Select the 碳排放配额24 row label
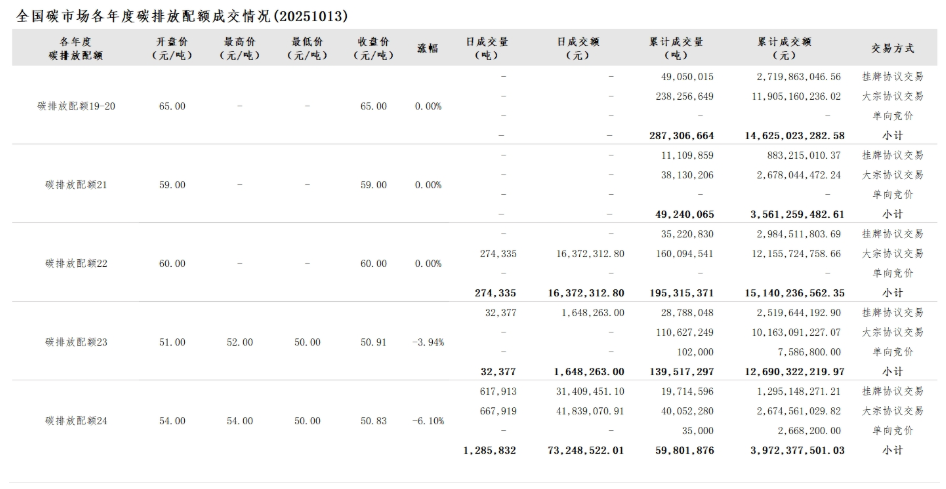946x489 pixels. pyautogui.click(x=76, y=421)
